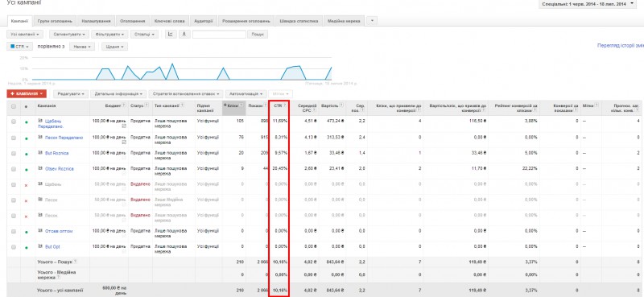Tick the select-all checkbox in table header
The height and width of the screenshot is (297, 644).
pos(14,106)
